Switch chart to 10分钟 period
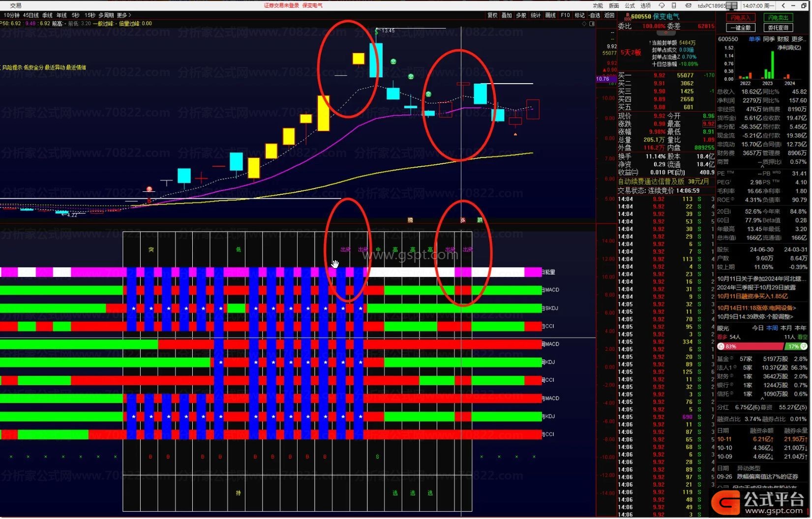This screenshot has width=812, height=519. point(12,15)
